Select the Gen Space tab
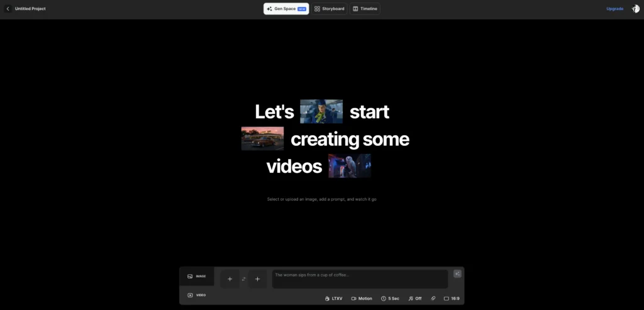 [x=286, y=9]
